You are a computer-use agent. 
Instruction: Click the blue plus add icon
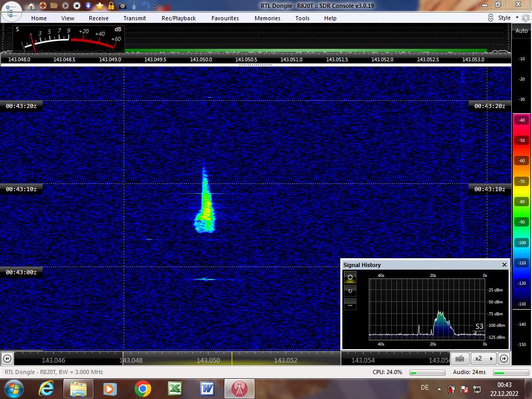point(88,6)
